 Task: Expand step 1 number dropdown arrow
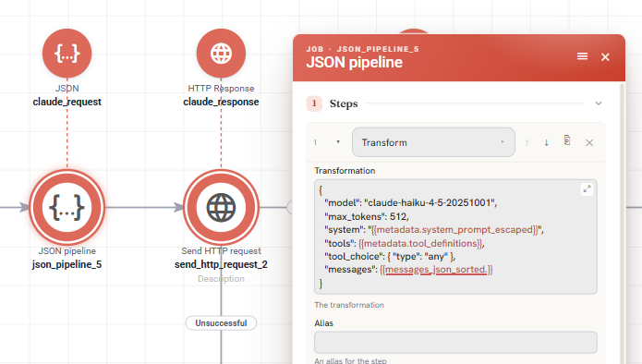pos(338,142)
